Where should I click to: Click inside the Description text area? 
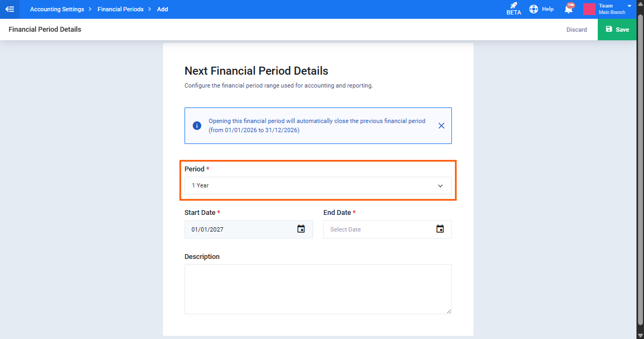pyautogui.click(x=318, y=290)
